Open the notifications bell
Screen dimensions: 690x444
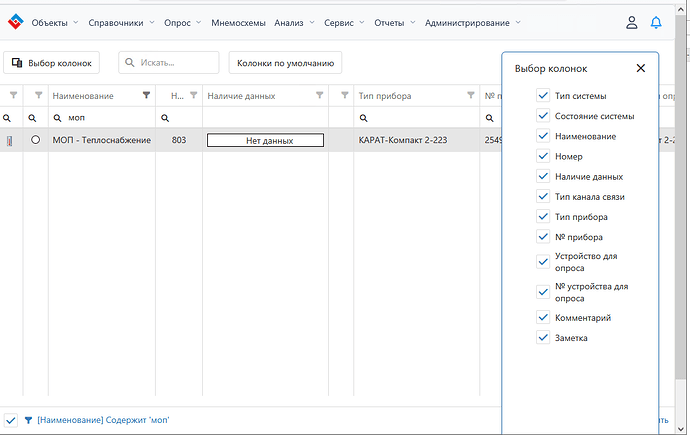656,22
